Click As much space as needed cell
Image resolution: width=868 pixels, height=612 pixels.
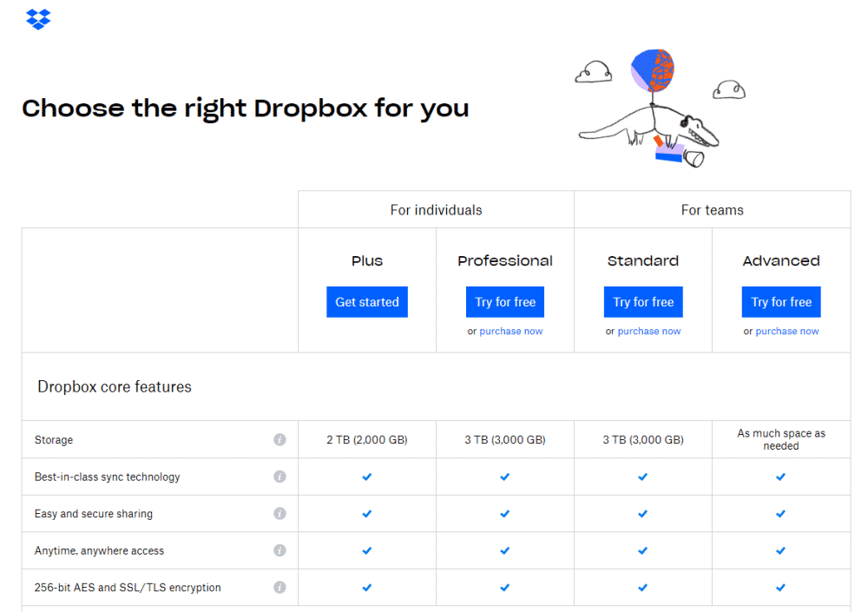[x=781, y=439]
